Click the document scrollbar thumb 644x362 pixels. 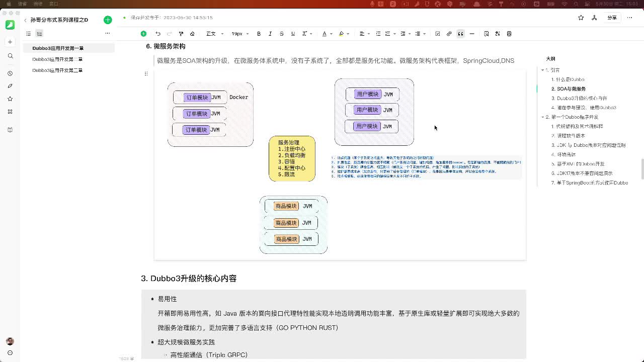point(642,168)
